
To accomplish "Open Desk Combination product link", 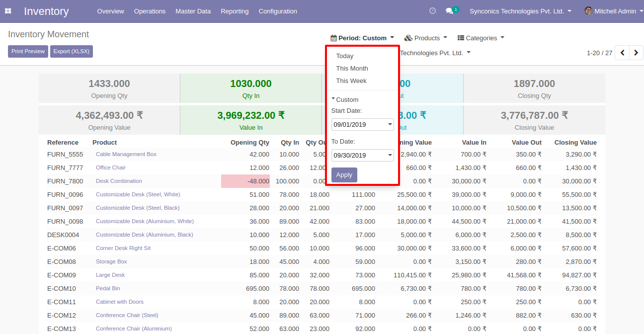I will pyautogui.click(x=119, y=181).
